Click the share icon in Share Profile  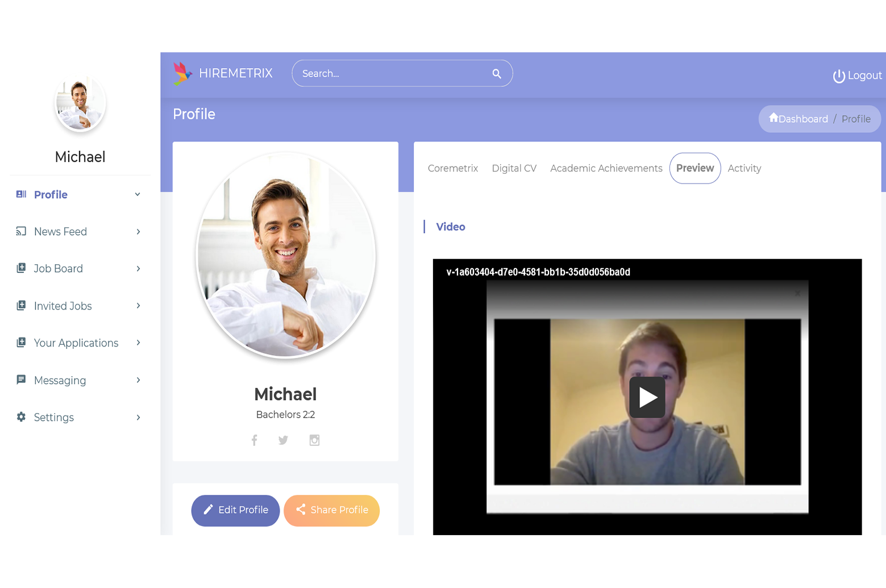301,510
